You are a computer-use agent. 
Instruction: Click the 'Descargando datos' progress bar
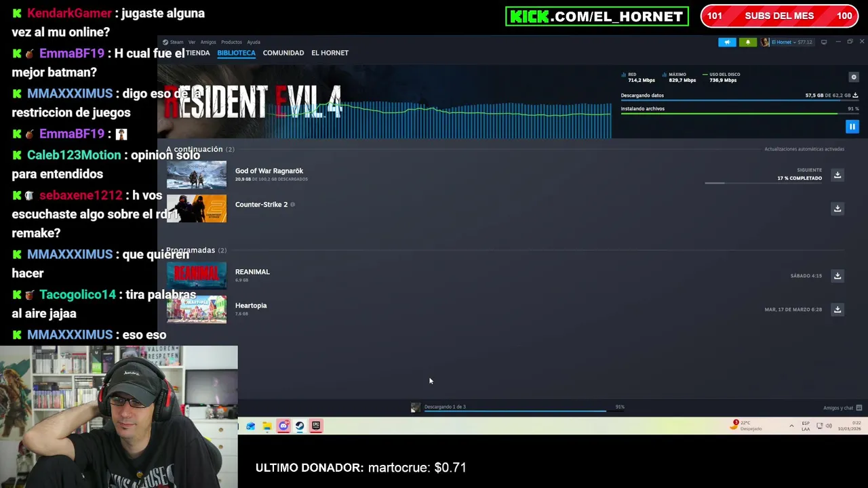740,101
